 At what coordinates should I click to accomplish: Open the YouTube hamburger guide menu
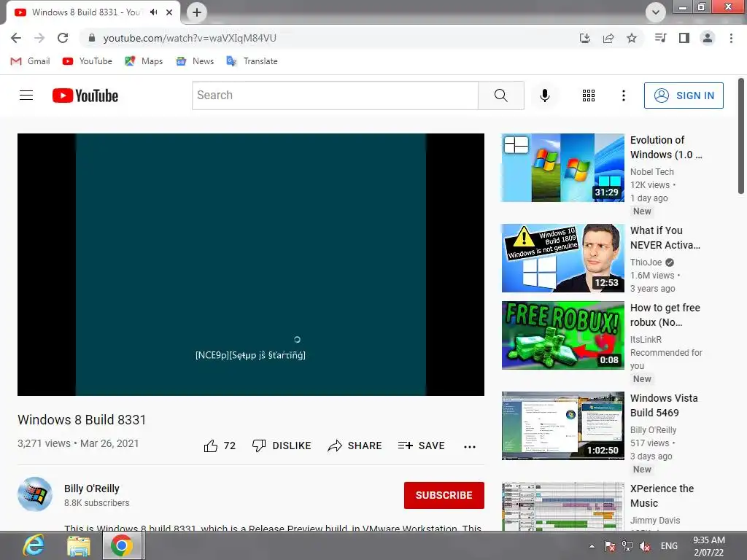26,96
